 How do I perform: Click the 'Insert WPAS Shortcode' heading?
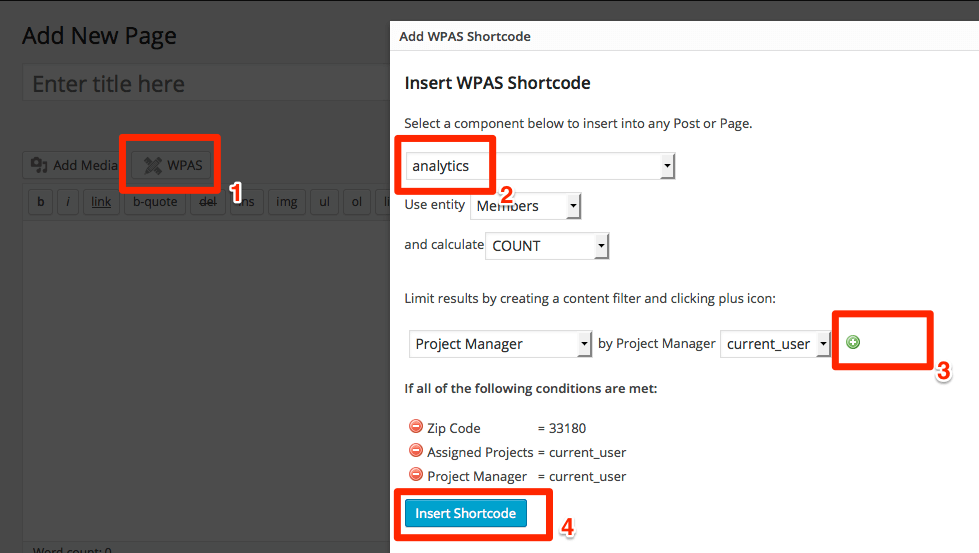[498, 83]
